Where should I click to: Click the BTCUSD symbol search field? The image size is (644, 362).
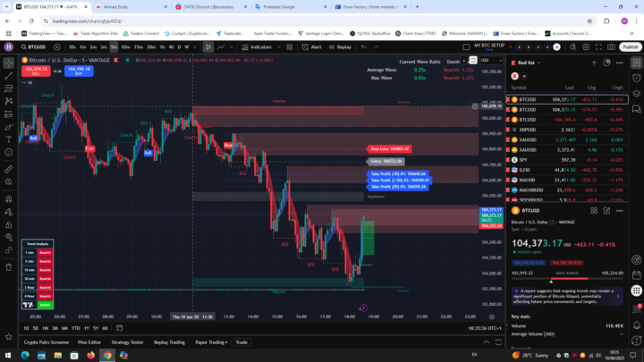(34, 47)
